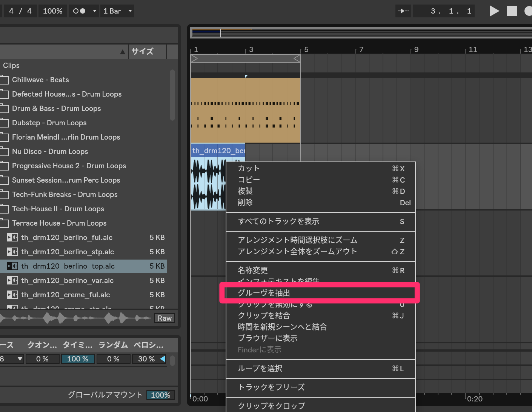532x412 pixels.
Task: Click the Stop button in transport
Action: (x=512, y=11)
